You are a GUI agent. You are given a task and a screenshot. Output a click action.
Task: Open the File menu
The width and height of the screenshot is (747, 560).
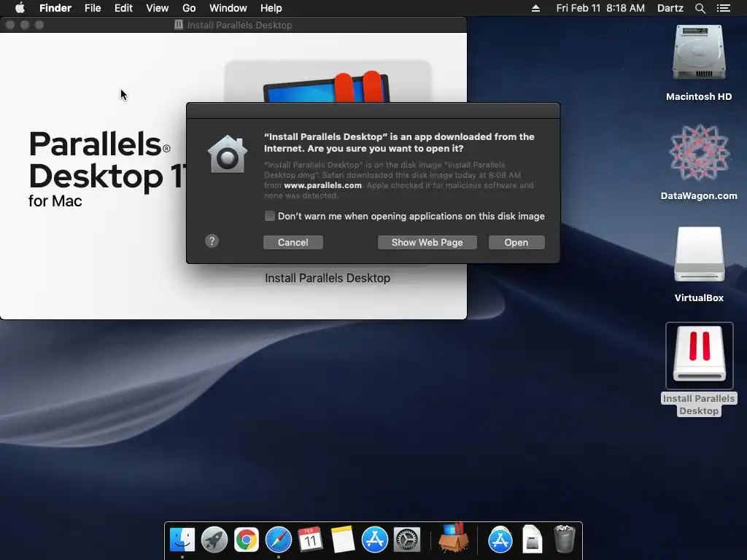(x=93, y=8)
